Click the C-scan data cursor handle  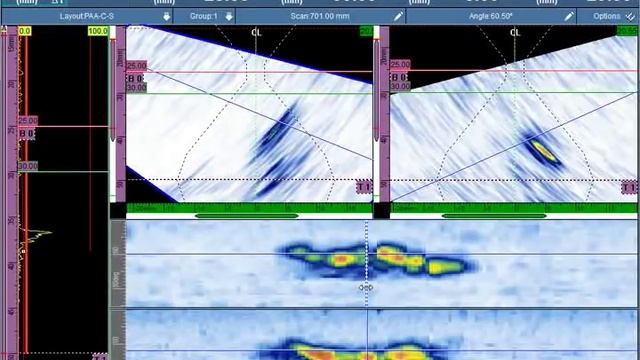[366, 288]
